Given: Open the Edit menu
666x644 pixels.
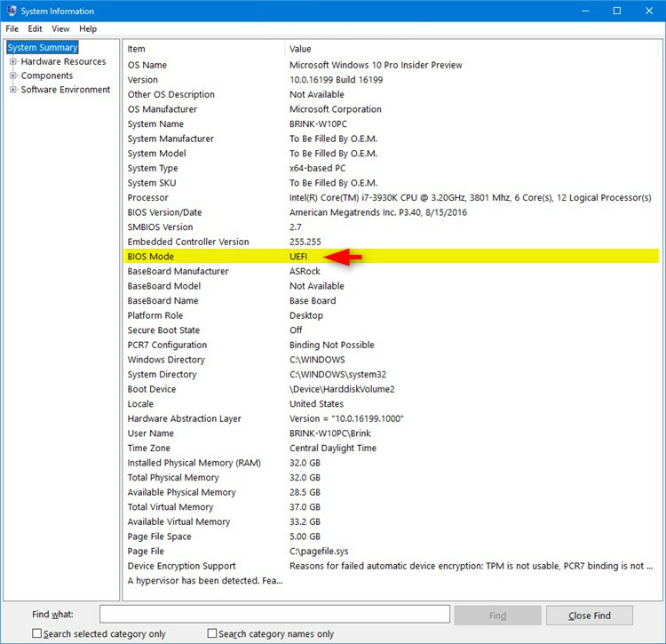Looking at the screenshot, I should pyautogui.click(x=35, y=29).
